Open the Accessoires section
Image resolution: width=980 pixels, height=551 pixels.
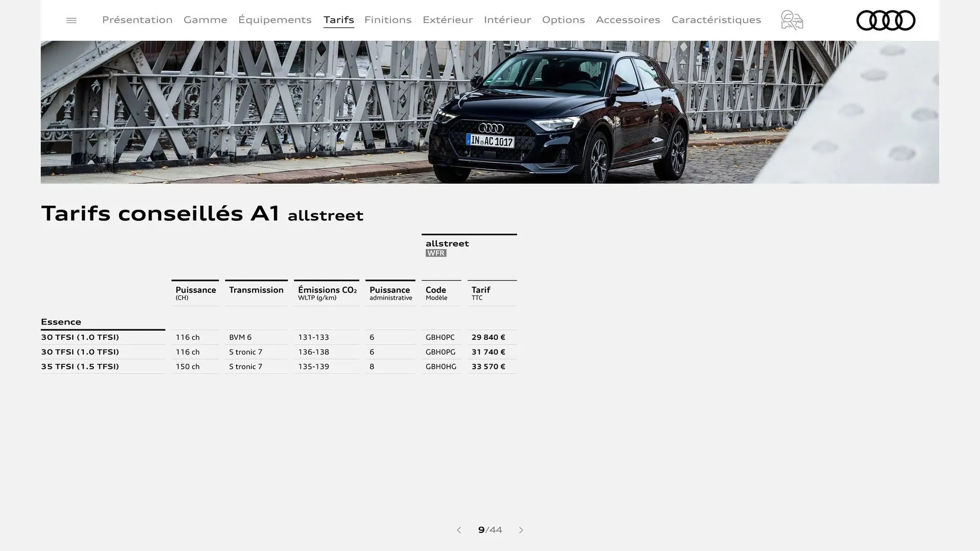click(x=628, y=20)
